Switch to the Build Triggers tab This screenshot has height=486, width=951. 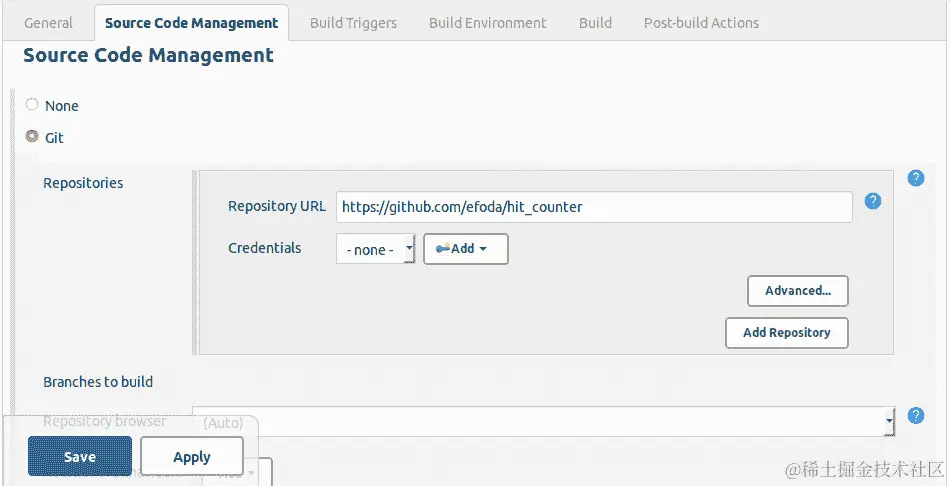pyautogui.click(x=353, y=23)
